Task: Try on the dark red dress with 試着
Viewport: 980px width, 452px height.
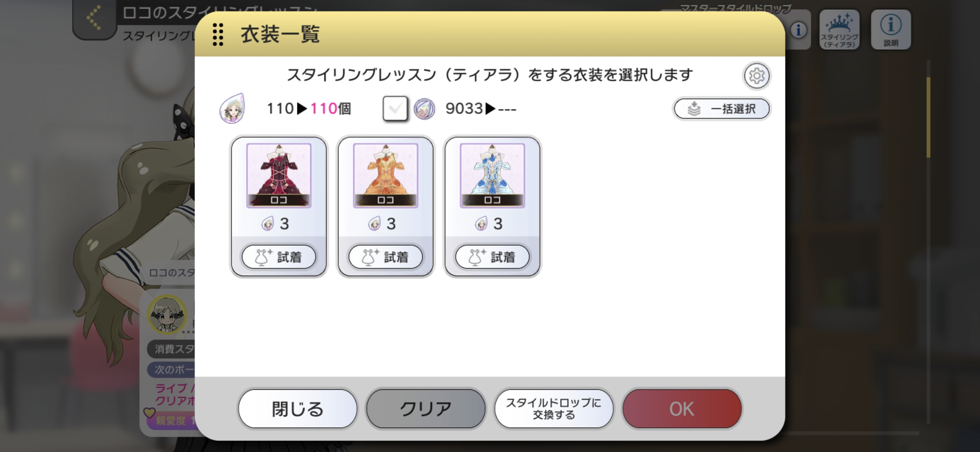Action: (279, 257)
